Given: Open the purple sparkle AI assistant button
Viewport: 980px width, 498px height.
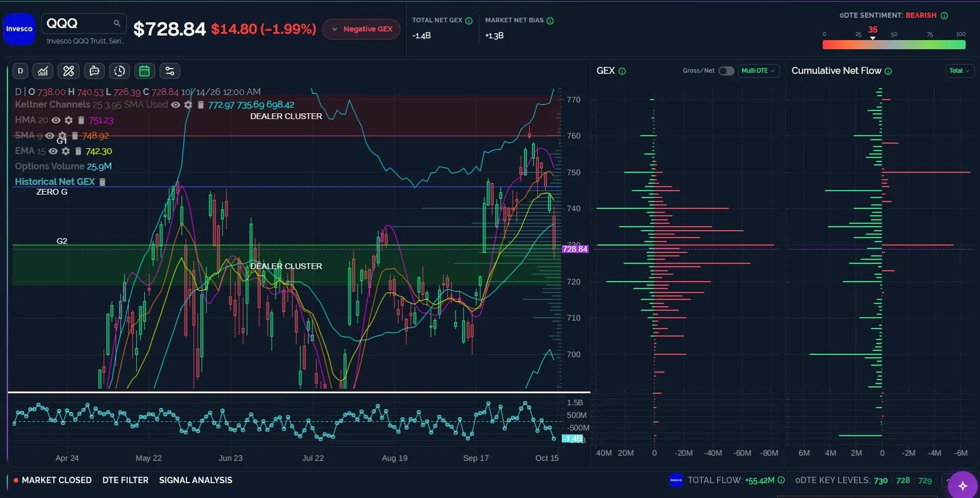Looking at the screenshot, I should pos(963,485).
